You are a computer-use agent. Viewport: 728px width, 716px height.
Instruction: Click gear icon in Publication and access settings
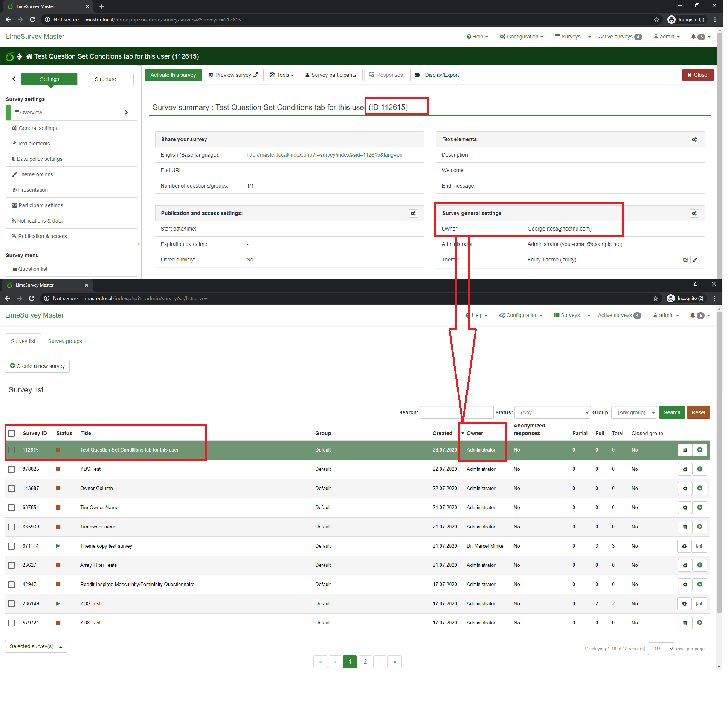(x=413, y=214)
